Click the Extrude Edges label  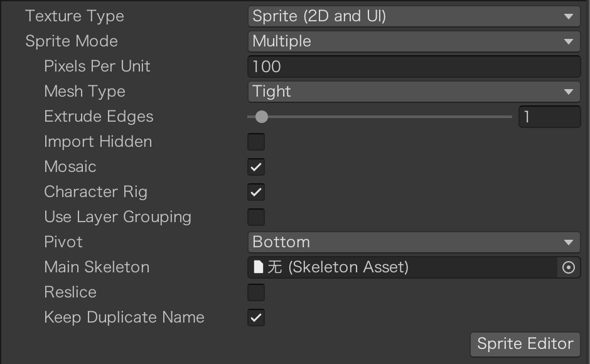tap(99, 117)
